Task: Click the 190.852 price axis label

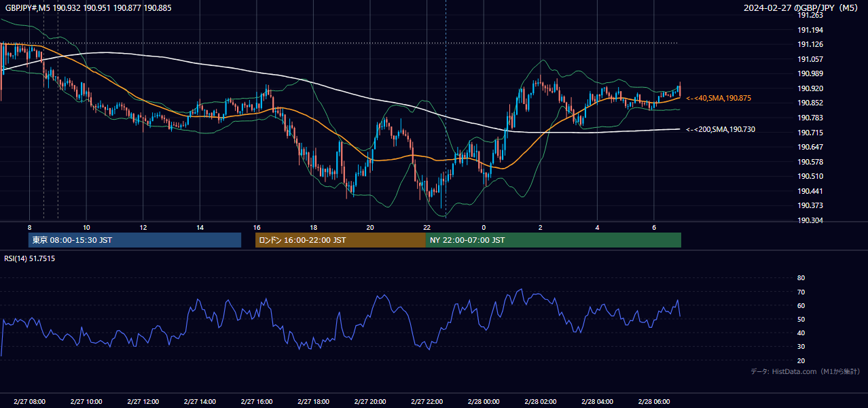Action: click(810, 103)
